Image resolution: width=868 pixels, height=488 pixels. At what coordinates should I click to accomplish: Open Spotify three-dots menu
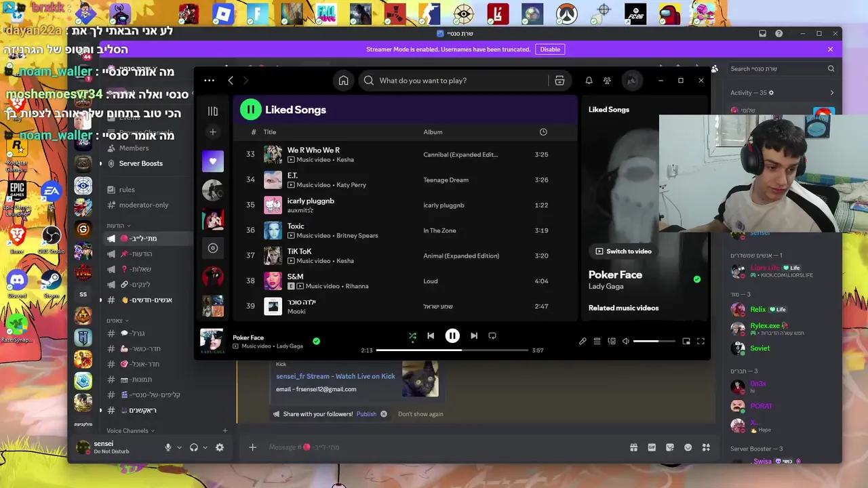209,81
